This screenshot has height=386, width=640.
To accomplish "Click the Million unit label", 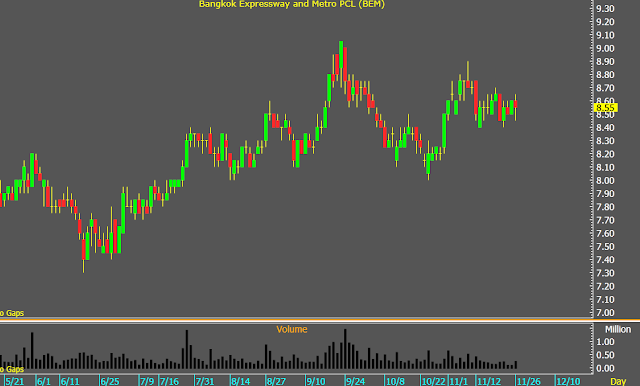I will click(x=618, y=329).
